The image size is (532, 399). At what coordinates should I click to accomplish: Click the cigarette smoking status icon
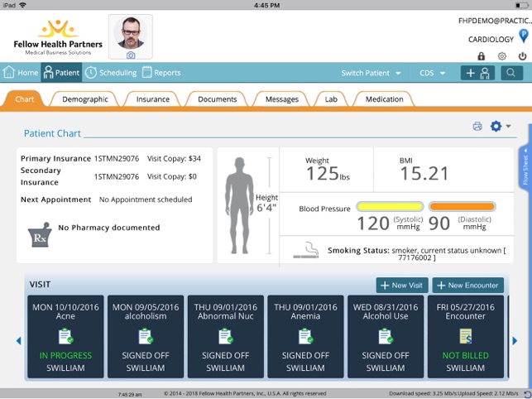point(306,250)
